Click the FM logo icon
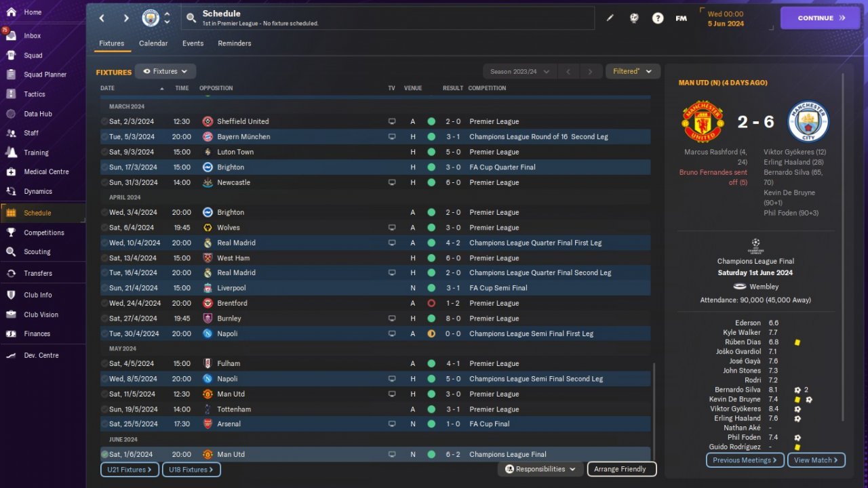 point(682,18)
